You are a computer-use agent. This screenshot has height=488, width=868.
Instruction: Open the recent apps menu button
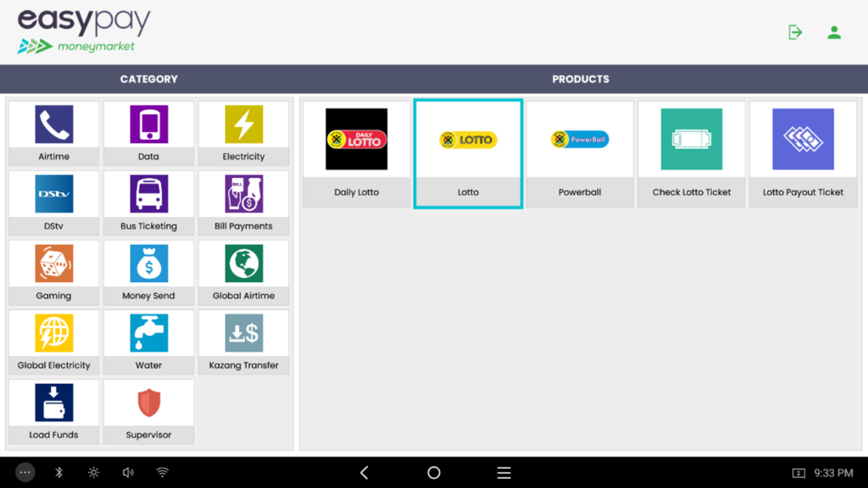[x=504, y=473]
